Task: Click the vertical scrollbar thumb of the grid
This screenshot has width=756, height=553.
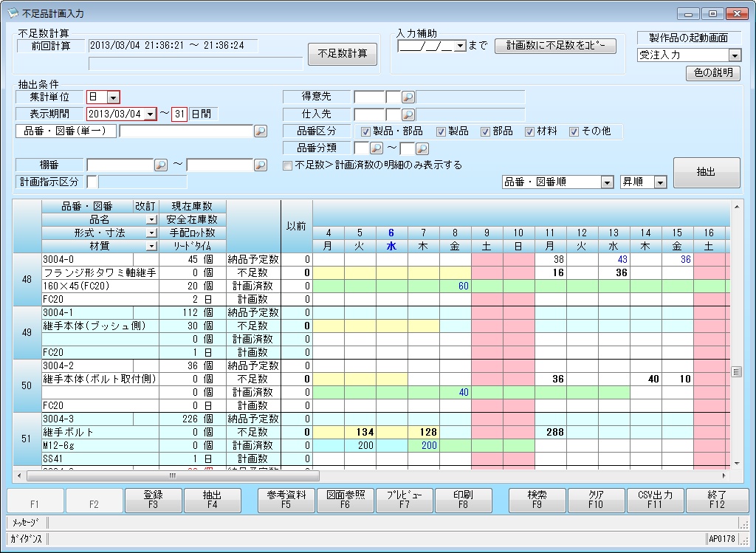Action: tap(735, 372)
